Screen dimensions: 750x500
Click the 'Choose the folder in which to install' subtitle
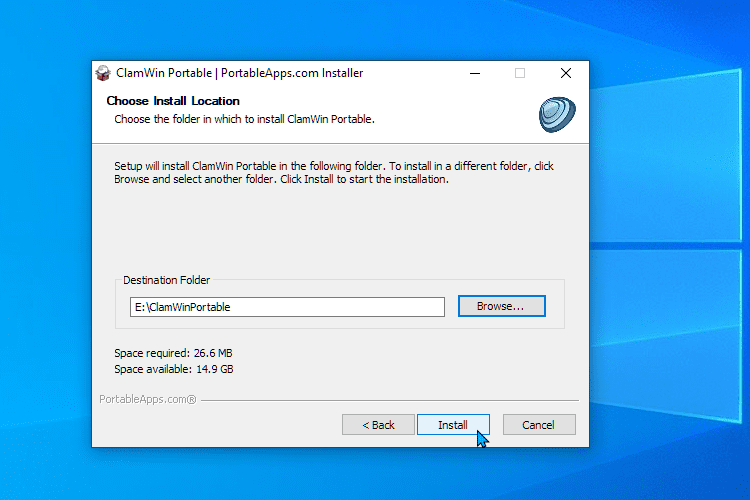(244, 119)
